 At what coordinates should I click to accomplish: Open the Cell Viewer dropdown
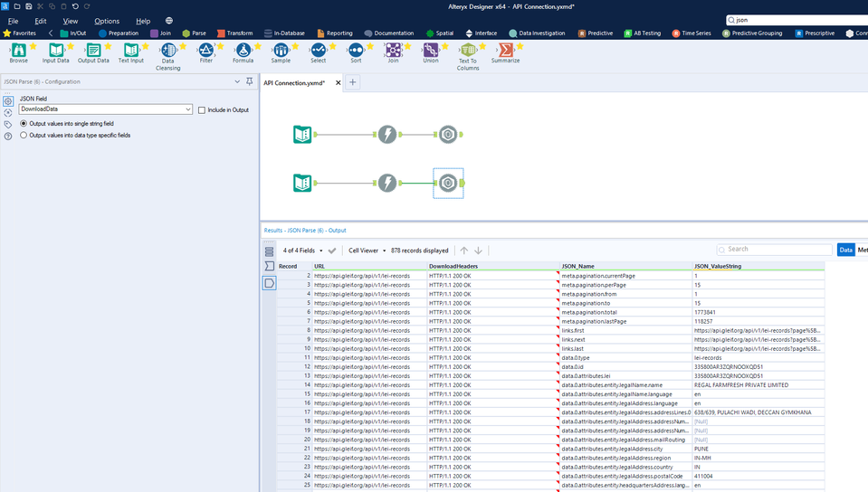(367, 251)
